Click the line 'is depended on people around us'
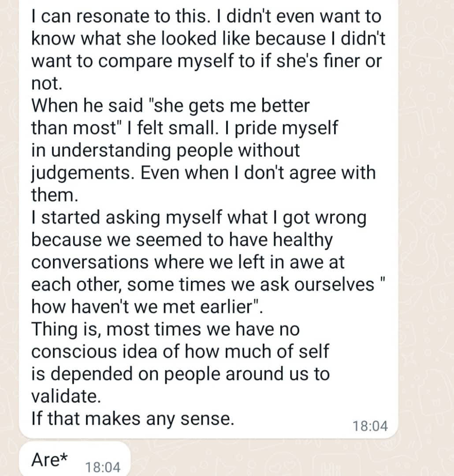The height and width of the screenshot is (476, 454). point(181,374)
